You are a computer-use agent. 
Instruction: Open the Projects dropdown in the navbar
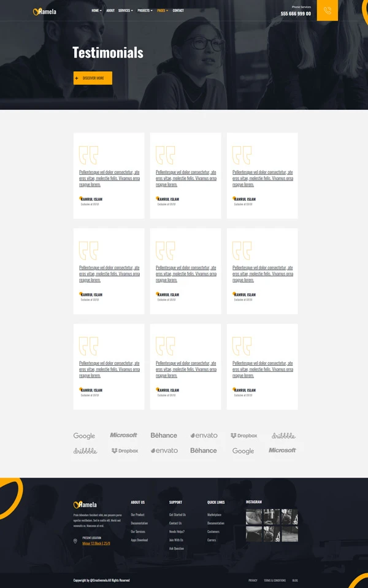[x=145, y=10]
